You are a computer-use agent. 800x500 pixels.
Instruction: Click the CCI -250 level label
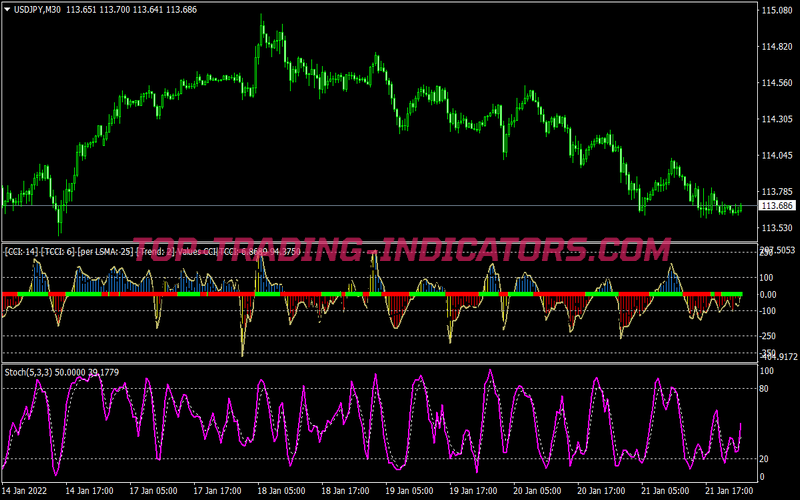[768, 336]
